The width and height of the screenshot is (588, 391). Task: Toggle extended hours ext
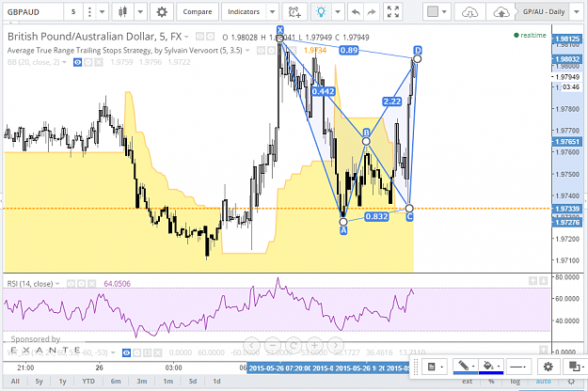click(468, 382)
